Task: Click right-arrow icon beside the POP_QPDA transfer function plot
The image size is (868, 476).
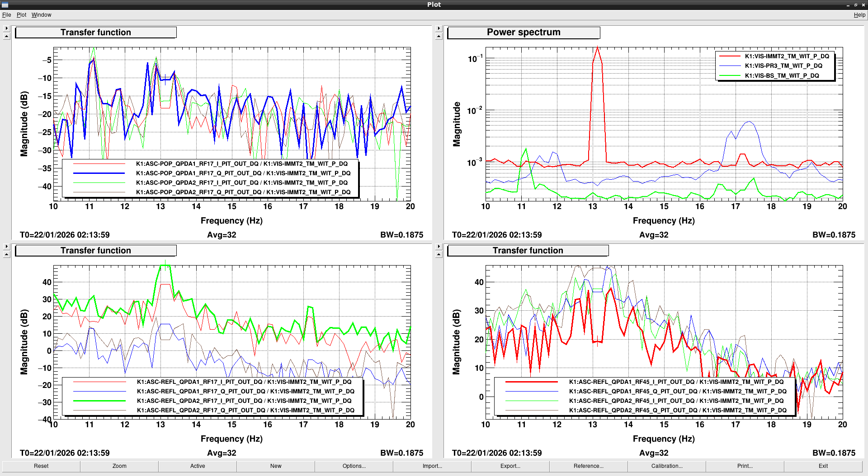Action: pos(6,28)
